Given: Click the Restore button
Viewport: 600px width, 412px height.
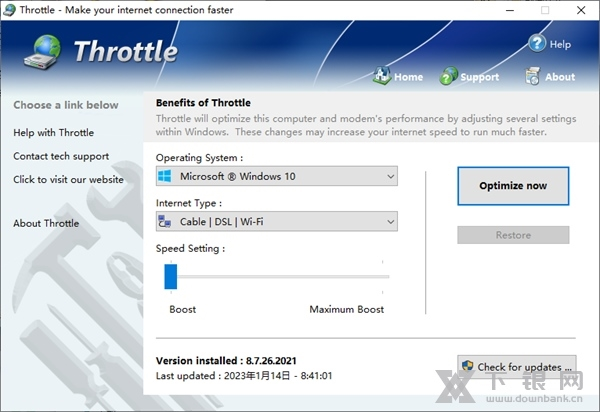Looking at the screenshot, I should 513,235.
